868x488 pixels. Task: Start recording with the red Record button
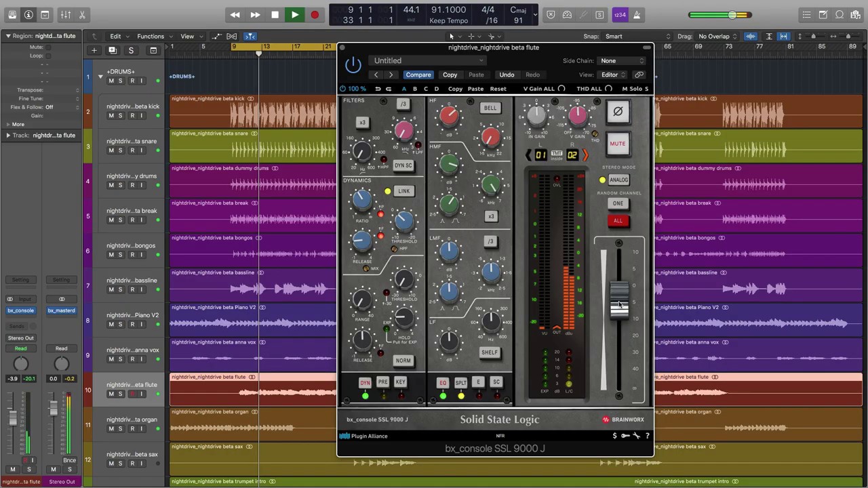coord(315,15)
